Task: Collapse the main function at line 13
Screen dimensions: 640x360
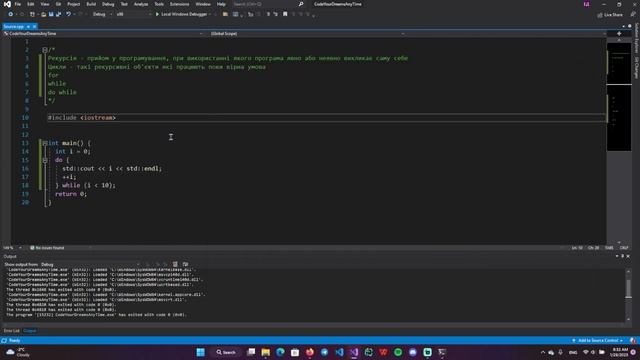Action: [45, 143]
